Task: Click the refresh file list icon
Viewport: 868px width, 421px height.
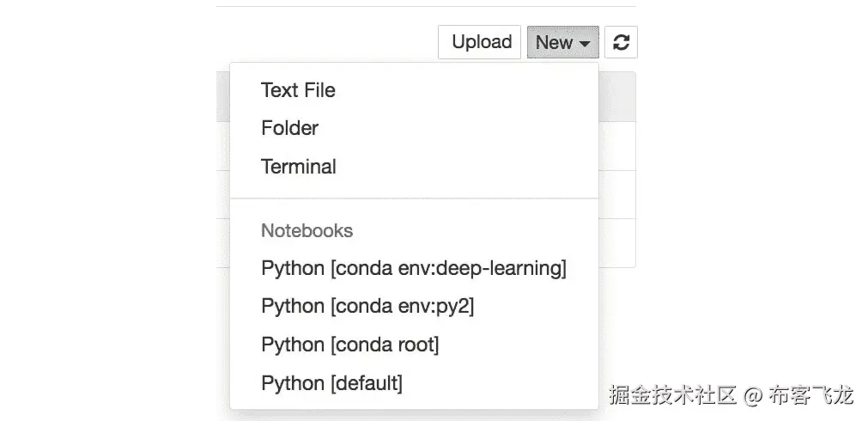Action: (x=622, y=42)
